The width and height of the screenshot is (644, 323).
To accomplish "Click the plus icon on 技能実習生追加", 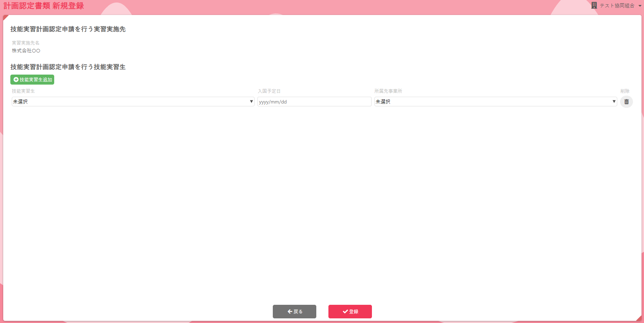I will 16,80.
